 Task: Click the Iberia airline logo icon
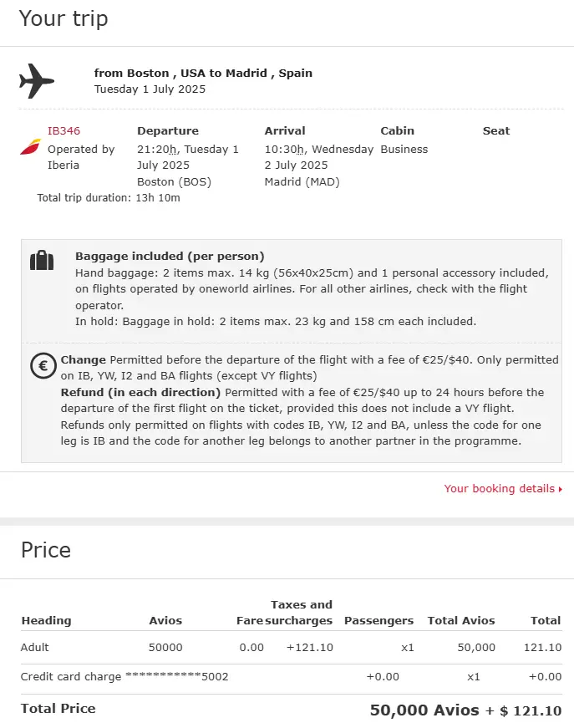click(30, 147)
